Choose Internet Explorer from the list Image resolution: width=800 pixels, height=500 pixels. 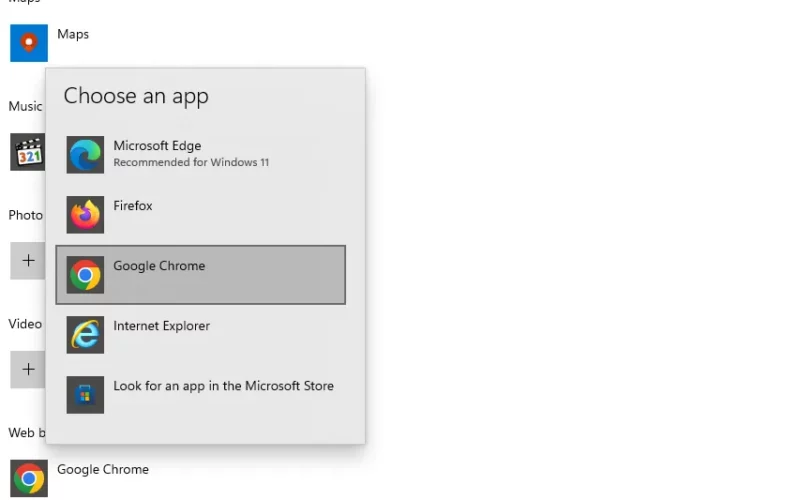coord(201,335)
